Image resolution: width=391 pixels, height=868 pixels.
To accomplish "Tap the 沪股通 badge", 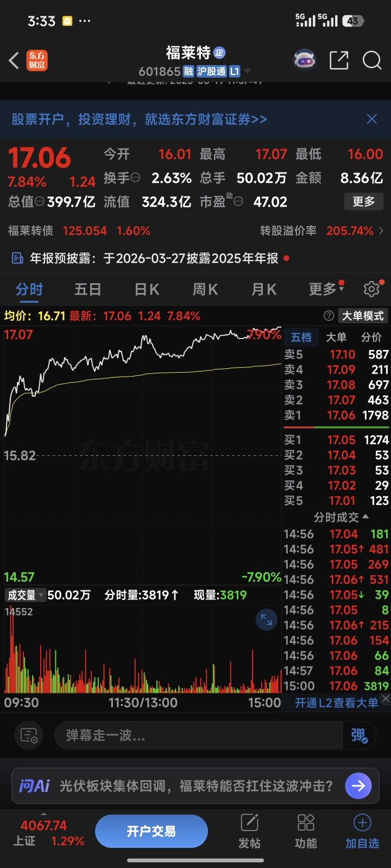I will tap(211, 72).
